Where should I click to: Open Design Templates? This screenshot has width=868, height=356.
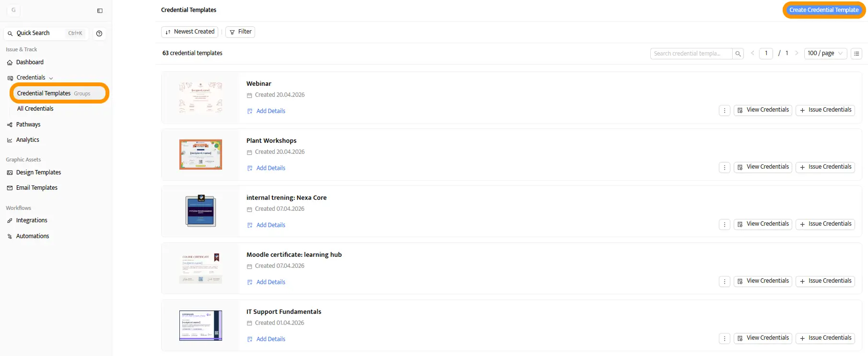[38, 172]
